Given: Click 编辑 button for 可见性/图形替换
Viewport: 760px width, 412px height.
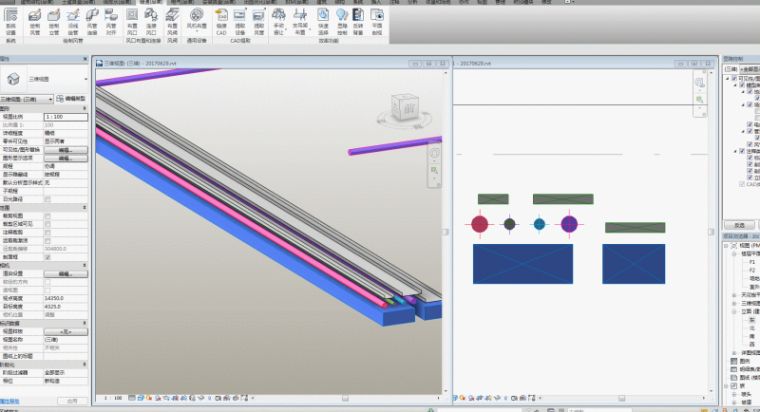Looking at the screenshot, I should (66, 150).
